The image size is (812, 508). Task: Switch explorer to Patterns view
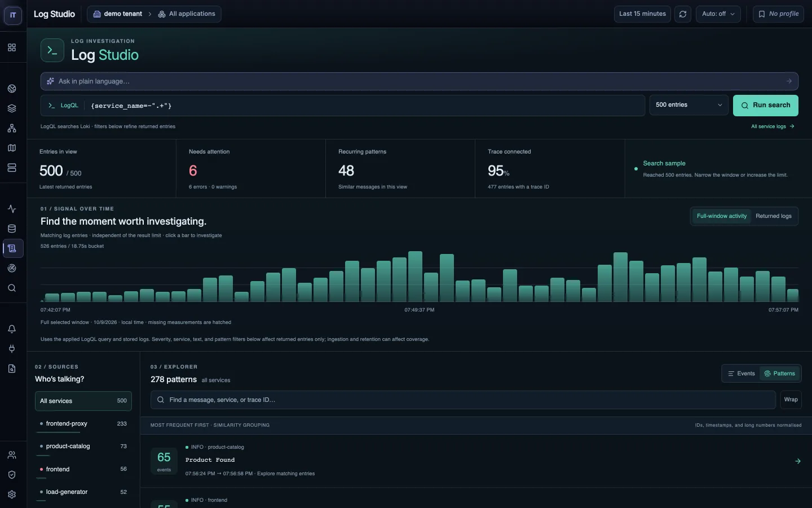pos(779,374)
